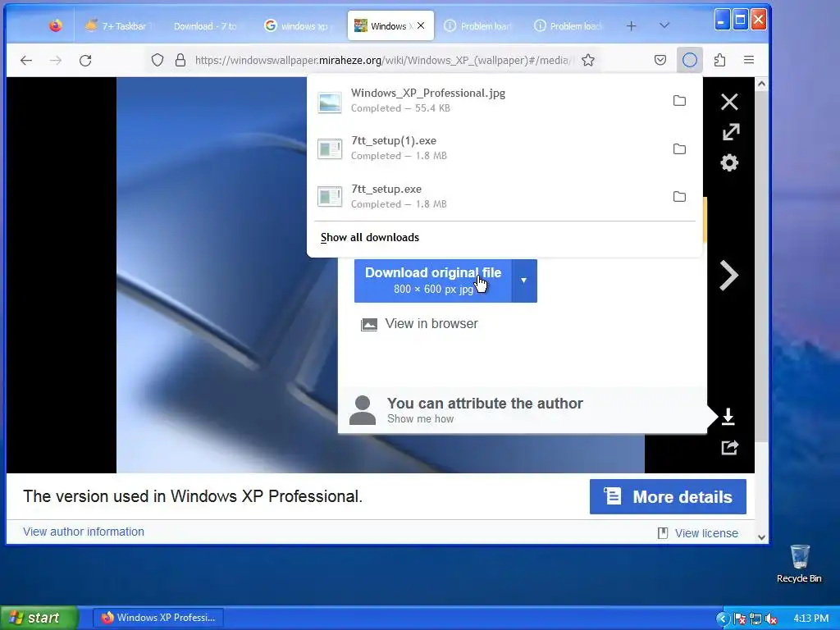Open Windows_XP_Professional.jpg from downloads list

pos(487,101)
